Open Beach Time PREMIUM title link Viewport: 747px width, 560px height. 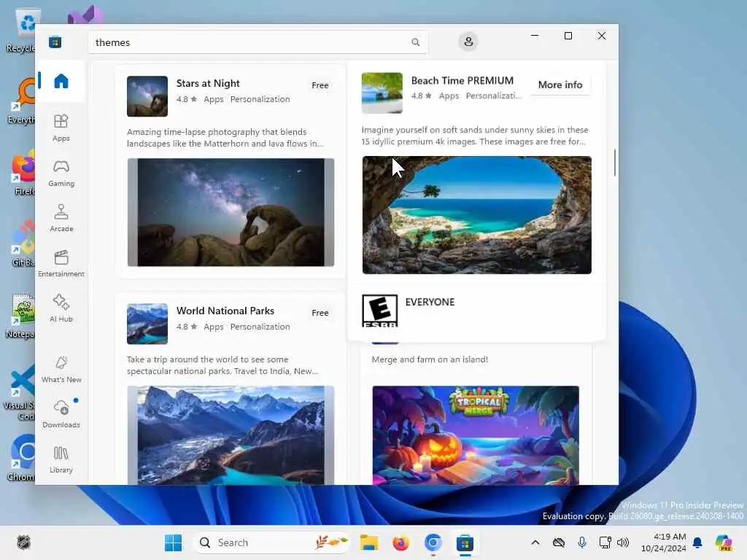pyautogui.click(x=462, y=80)
